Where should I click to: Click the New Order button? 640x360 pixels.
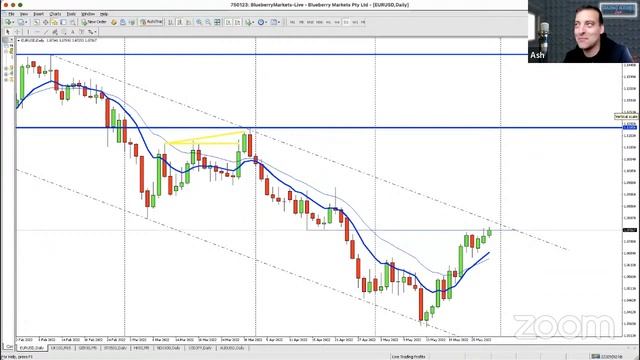(x=95, y=22)
